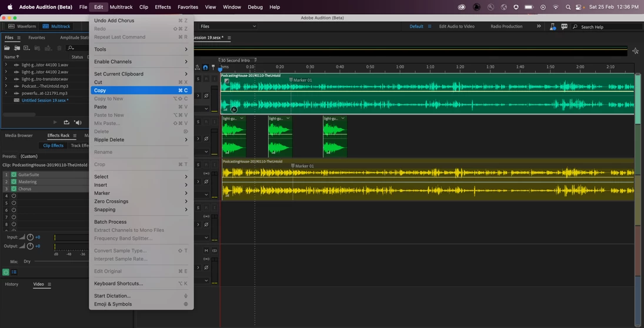Open the Effects Rack panel menu icon

74,135
